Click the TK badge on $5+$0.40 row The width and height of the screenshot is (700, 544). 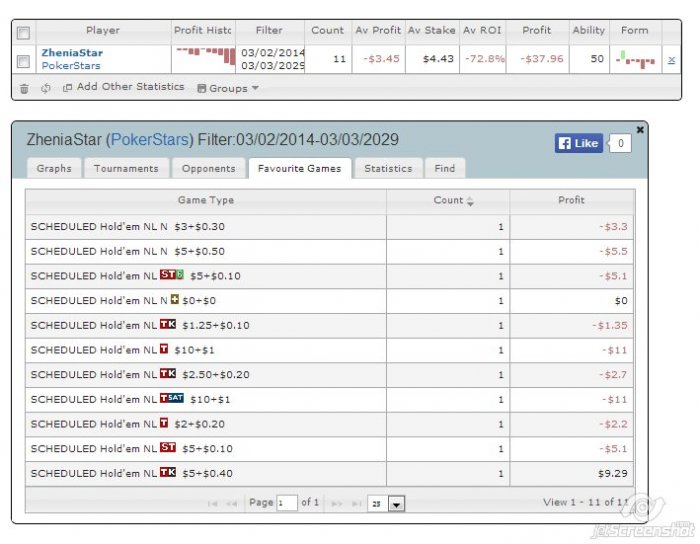coord(168,472)
